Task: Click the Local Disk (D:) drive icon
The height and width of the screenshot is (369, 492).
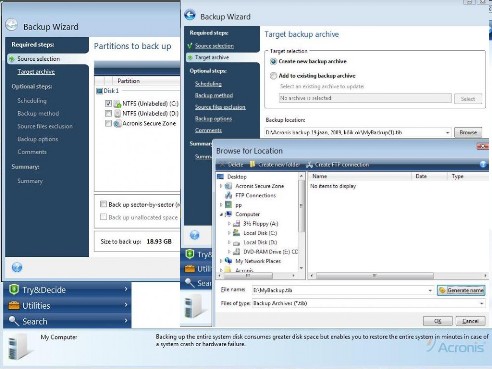Action: coord(236,242)
